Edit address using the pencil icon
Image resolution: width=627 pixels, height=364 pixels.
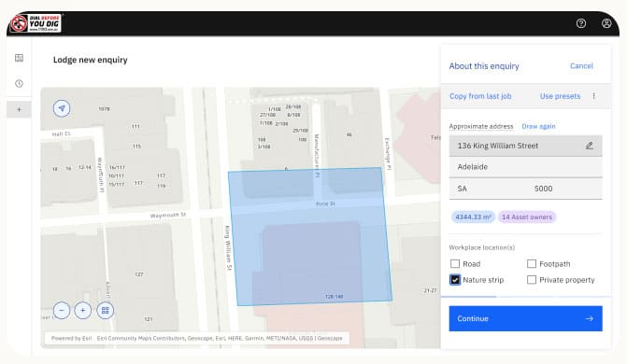[x=590, y=146]
